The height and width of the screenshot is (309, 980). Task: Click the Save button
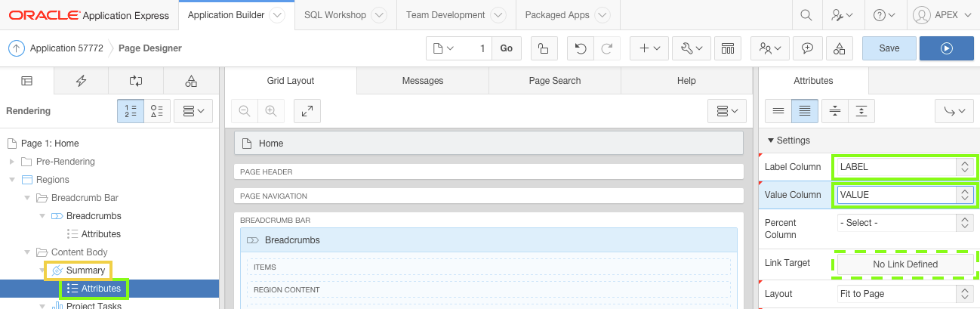click(x=889, y=48)
